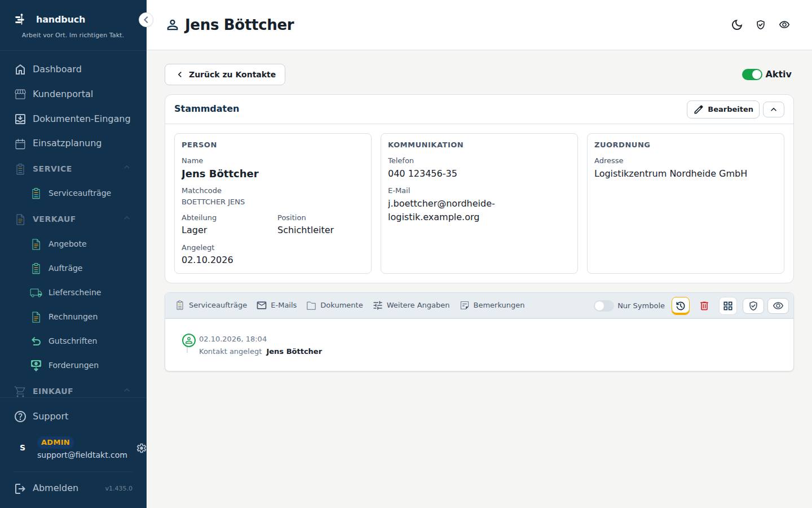Switch to E-Mails tab
The image size is (812, 508).
pos(277,305)
